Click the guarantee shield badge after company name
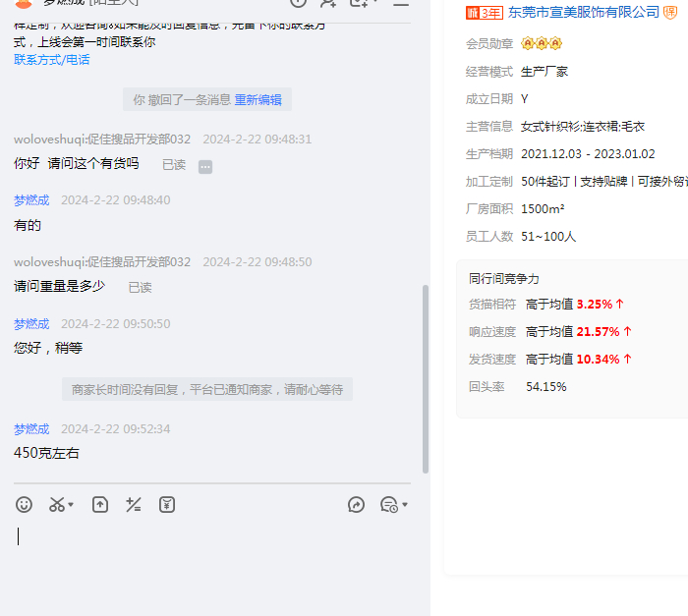 click(x=671, y=12)
